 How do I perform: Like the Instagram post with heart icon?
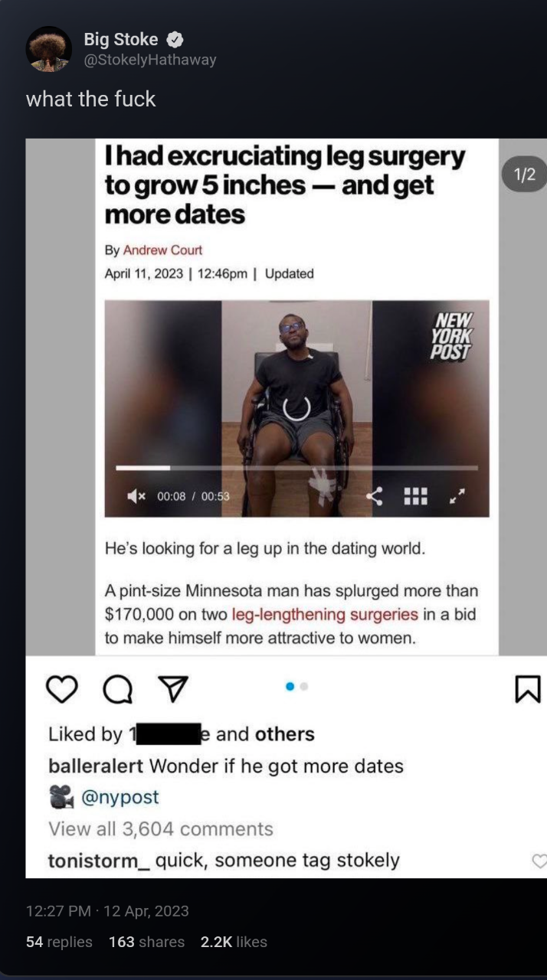(x=63, y=690)
